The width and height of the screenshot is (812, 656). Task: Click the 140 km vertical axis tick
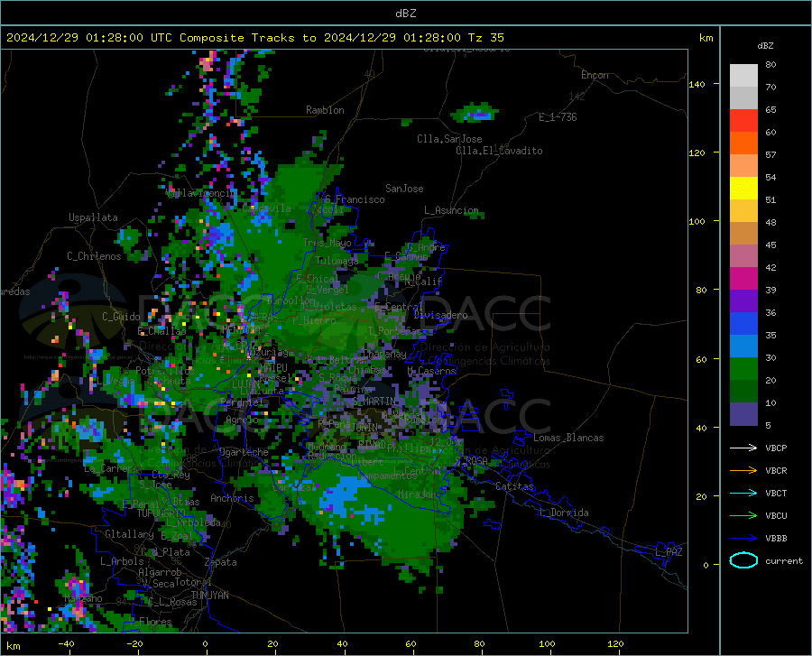pos(697,84)
